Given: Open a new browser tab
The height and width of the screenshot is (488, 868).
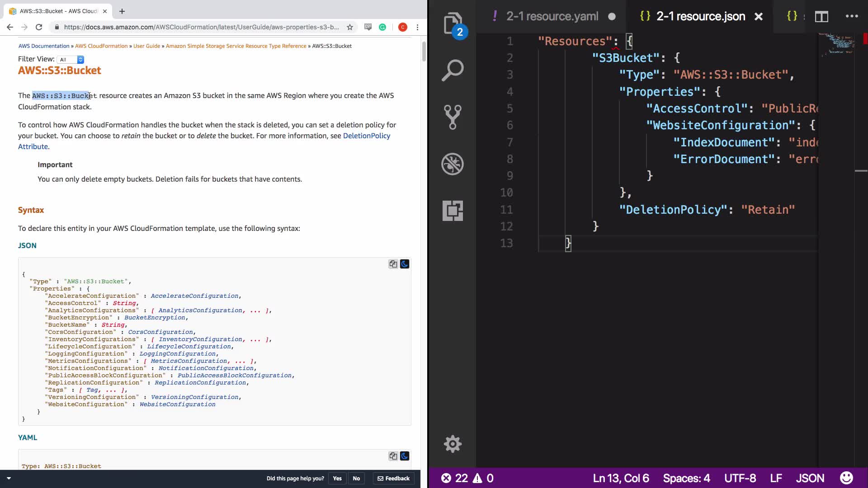Looking at the screenshot, I should click(x=122, y=11).
